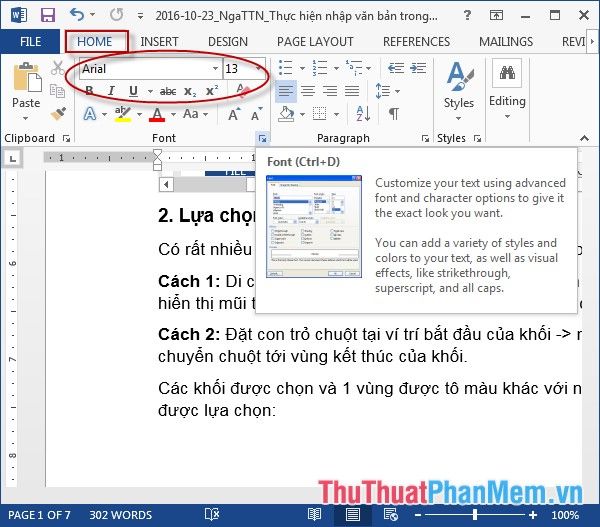Screen dimensions: 600x527
Task: Open the font color dropdown arrow
Action: point(173,114)
